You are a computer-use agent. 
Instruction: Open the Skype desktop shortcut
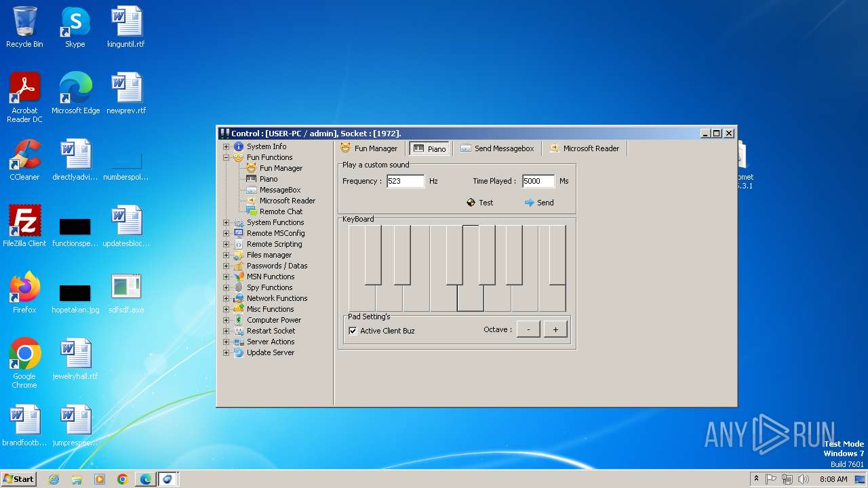(75, 28)
